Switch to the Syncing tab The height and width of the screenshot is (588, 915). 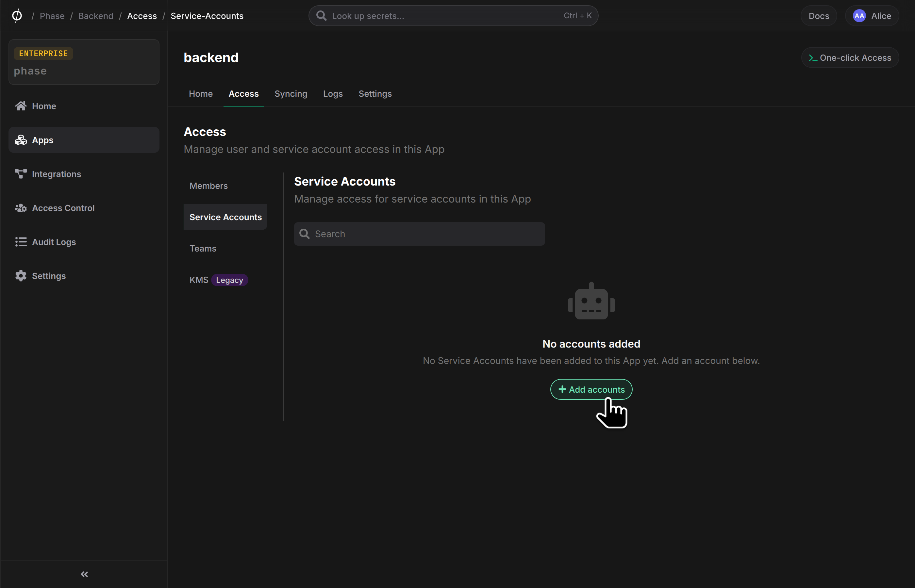291,93
